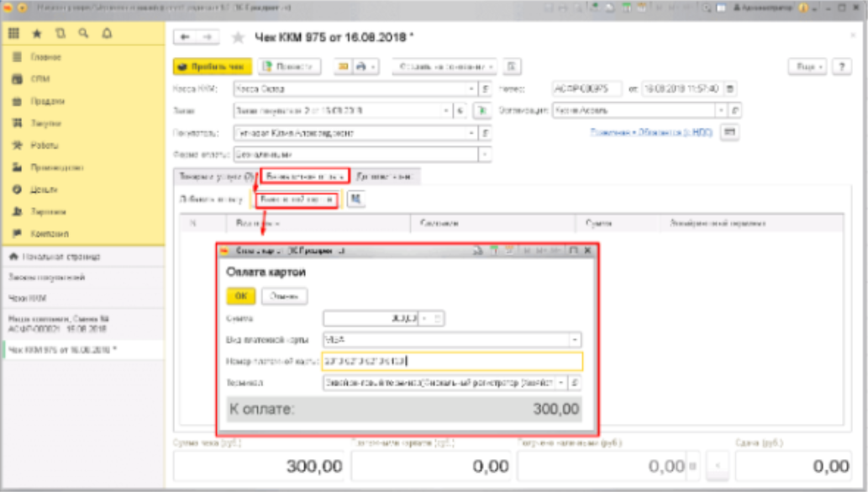Click the Пробить чек button

(x=213, y=66)
